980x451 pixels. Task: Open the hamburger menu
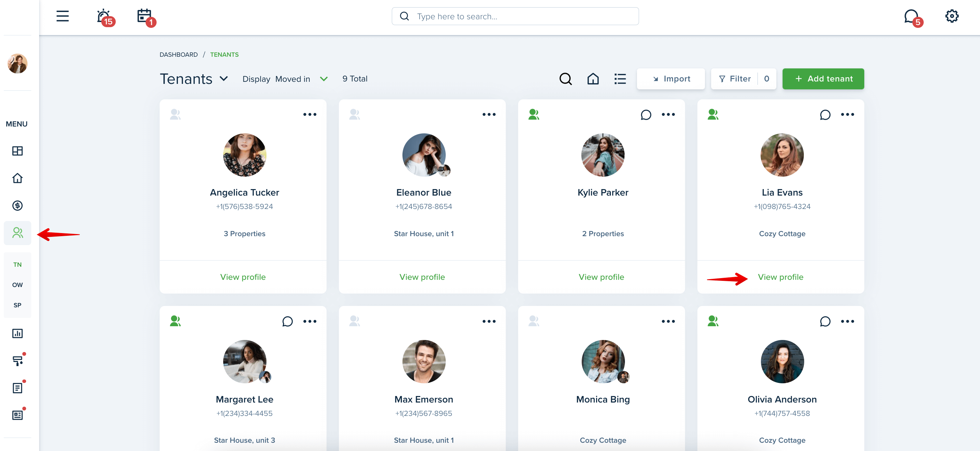click(x=62, y=16)
